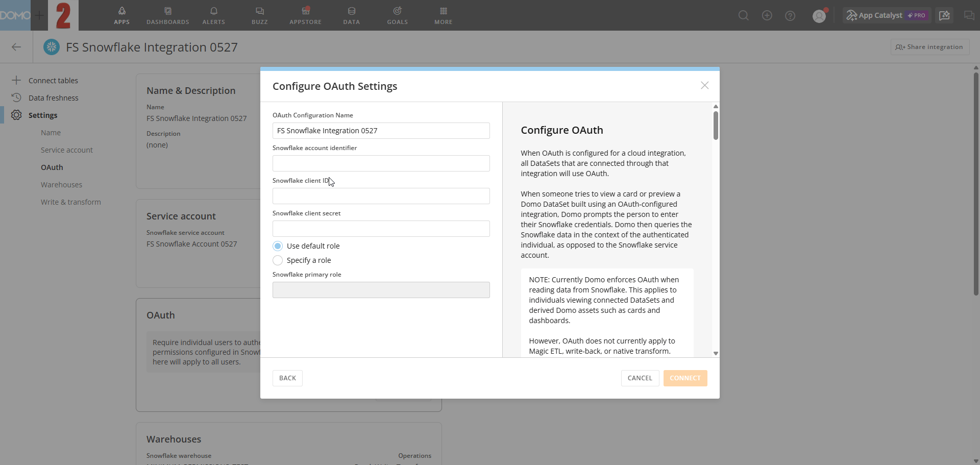
Task: Click the main page vertical scrollbar
Action: [x=976, y=184]
